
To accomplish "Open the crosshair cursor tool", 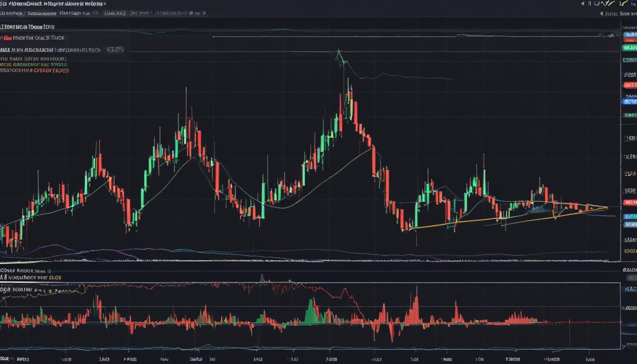I will (584, 4).
